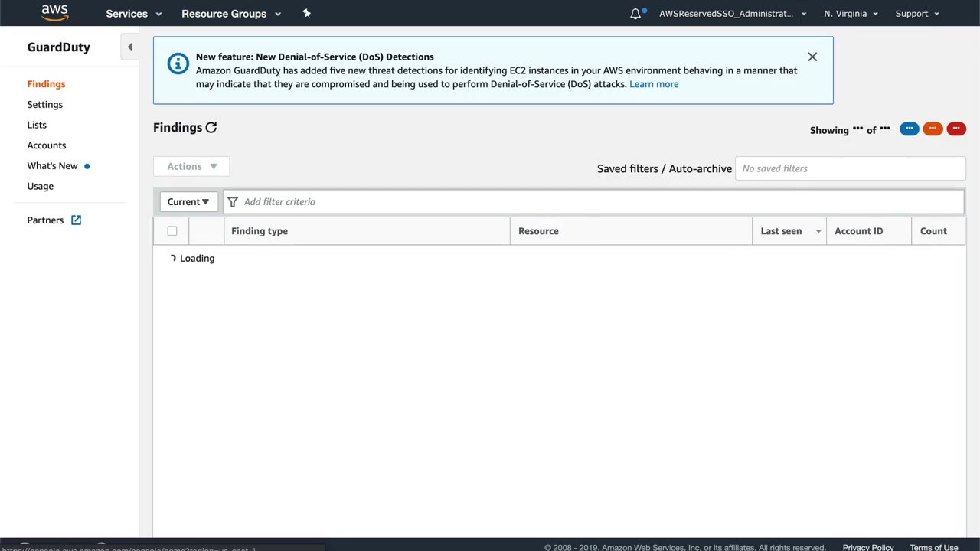Sort by Last seen column arrow
This screenshot has width=980, height=551.
(818, 231)
